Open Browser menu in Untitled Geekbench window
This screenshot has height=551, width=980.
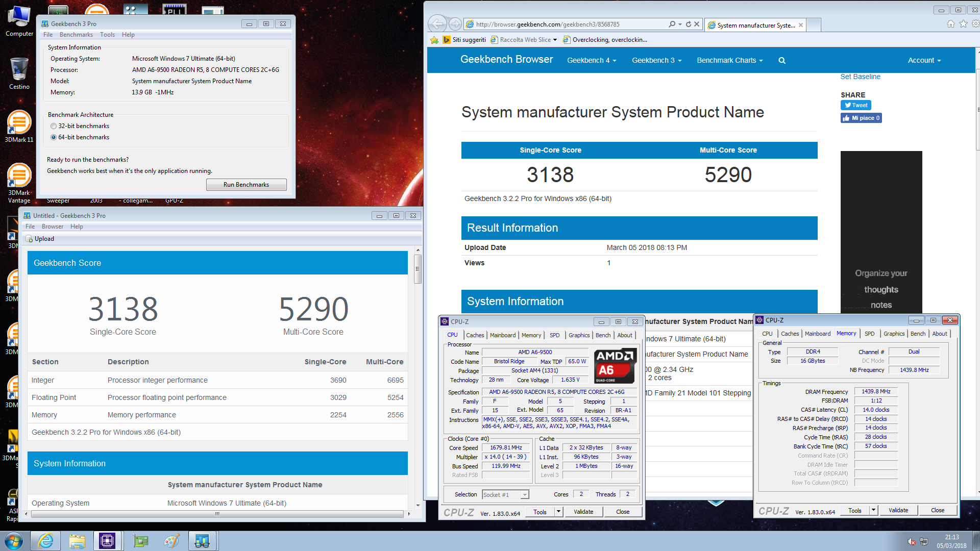53,227
